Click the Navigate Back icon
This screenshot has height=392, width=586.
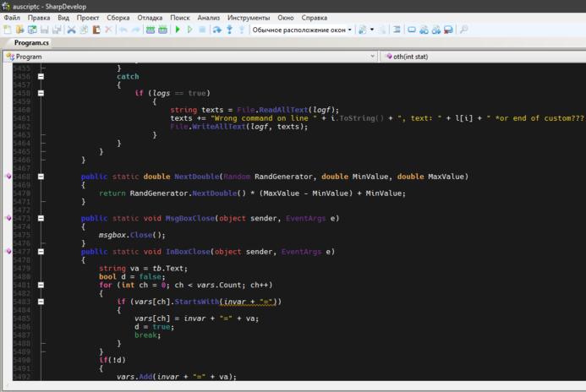tap(362, 30)
